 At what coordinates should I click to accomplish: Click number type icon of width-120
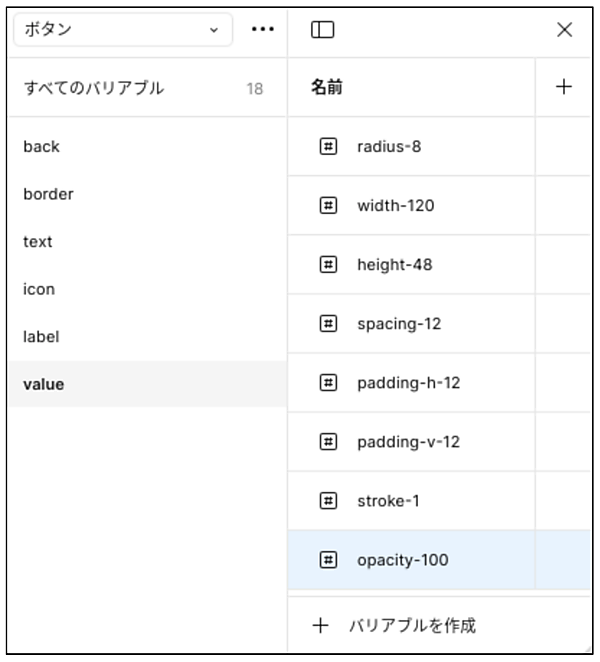(328, 205)
